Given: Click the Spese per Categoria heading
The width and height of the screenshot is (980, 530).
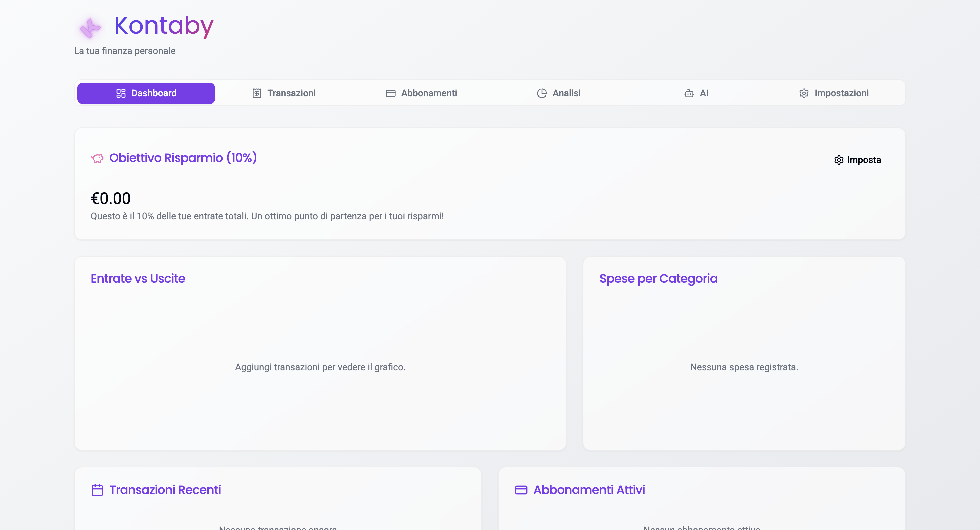Looking at the screenshot, I should tap(658, 279).
